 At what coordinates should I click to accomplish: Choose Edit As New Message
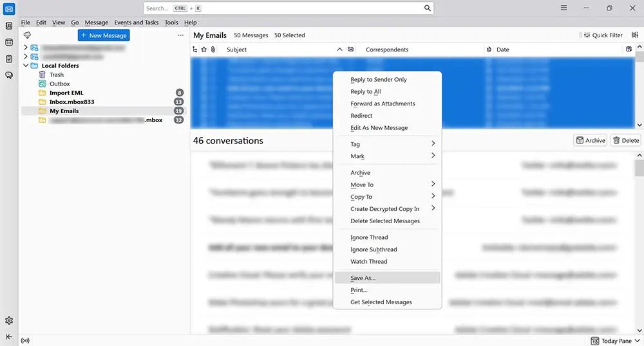(387, 128)
